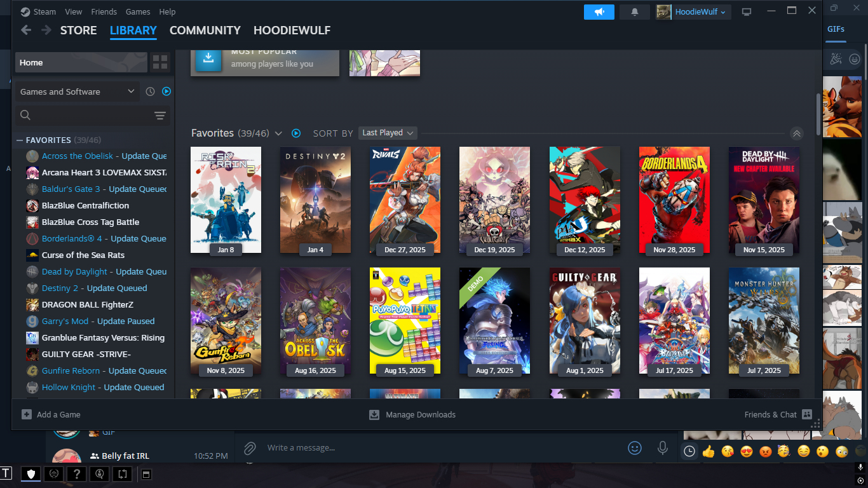Open the Games menu
Screen dimensions: 868x488
pos(138,11)
